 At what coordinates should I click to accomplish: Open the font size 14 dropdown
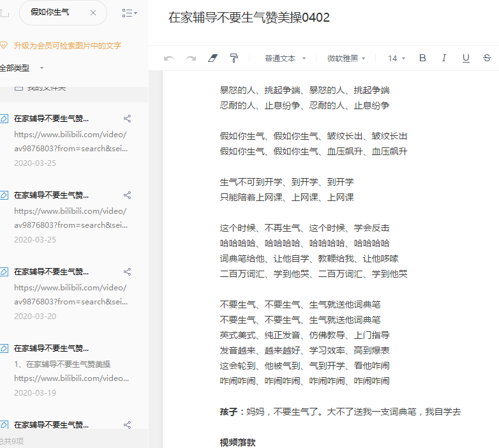point(396,58)
